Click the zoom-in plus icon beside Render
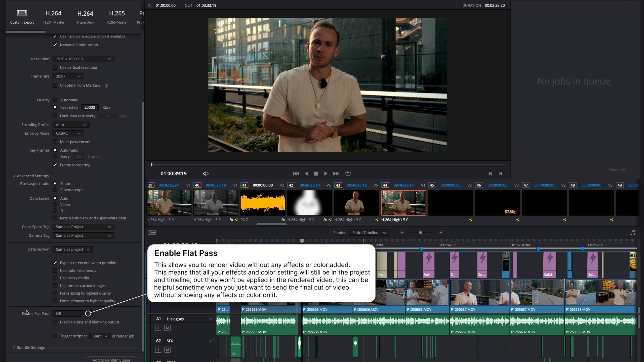 click(441, 232)
